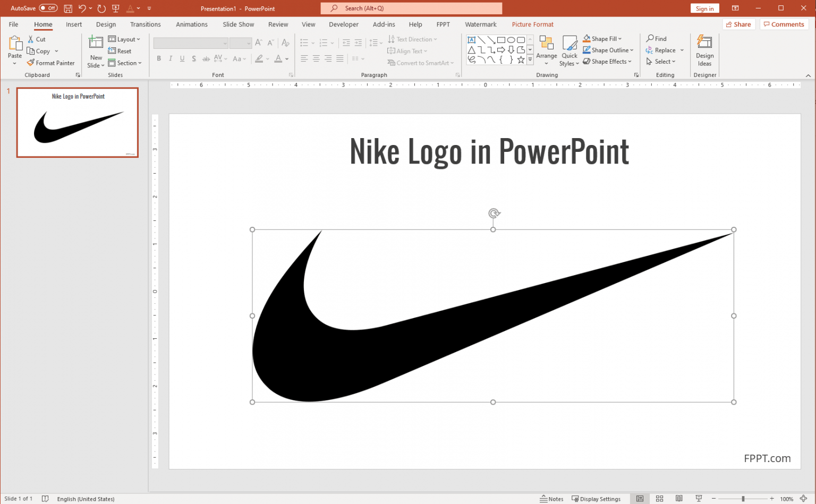Viewport: 816px width, 504px height.
Task: Click the Sign in button
Action: (704, 8)
